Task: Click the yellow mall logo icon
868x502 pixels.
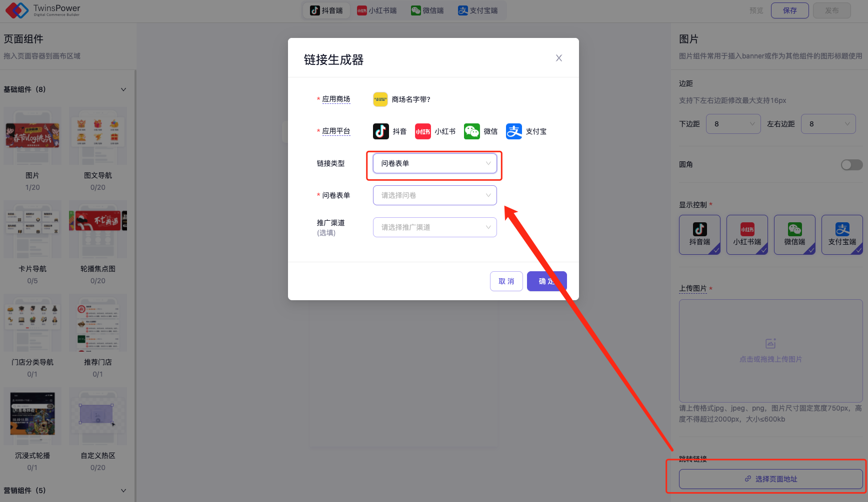Action: (x=380, y=99)
